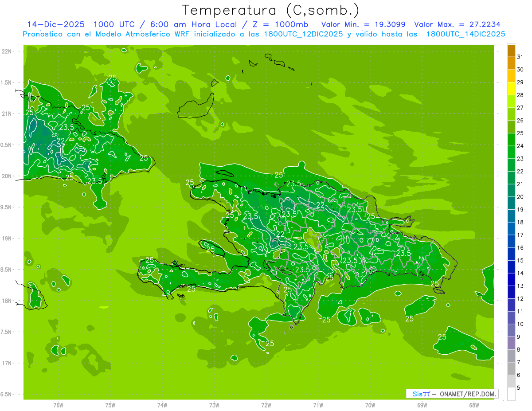Click the 71W longitude axis label
The width and height of the screenshot is (532, 411).
coord(318,405)
